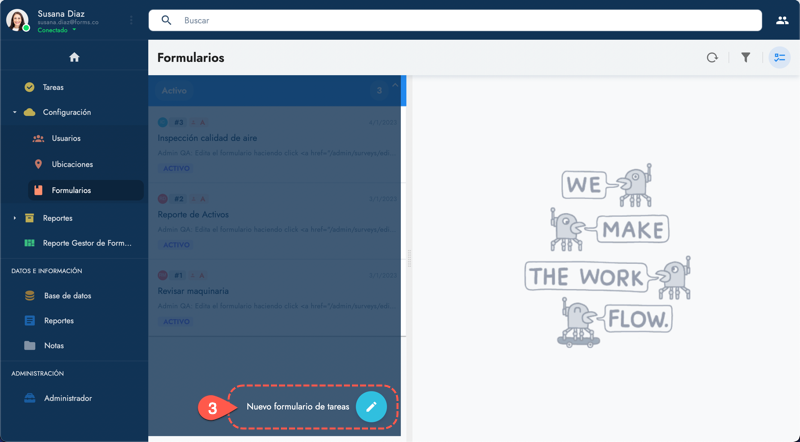Click the Activo count badge 3

click(x=379, y=90)
